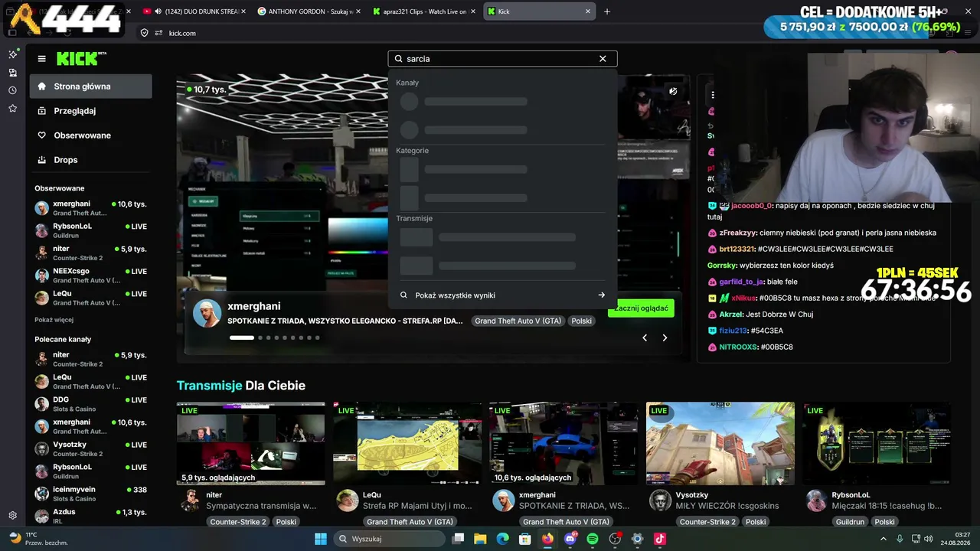This screenshot has width=980, height=551.
Task: Open LeQu in Obserwowane list
Action: coord(90,298)
